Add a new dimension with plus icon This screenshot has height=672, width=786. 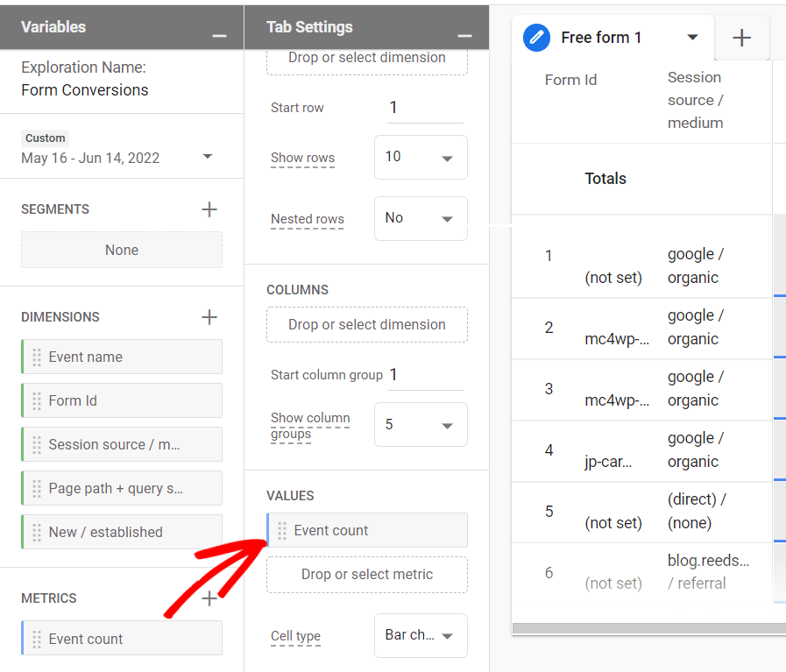point(209,317)
